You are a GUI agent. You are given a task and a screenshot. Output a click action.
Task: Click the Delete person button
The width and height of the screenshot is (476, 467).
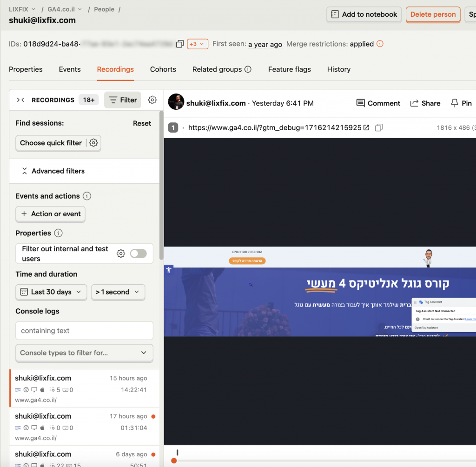pyautogui.click(x=433, y=14)
